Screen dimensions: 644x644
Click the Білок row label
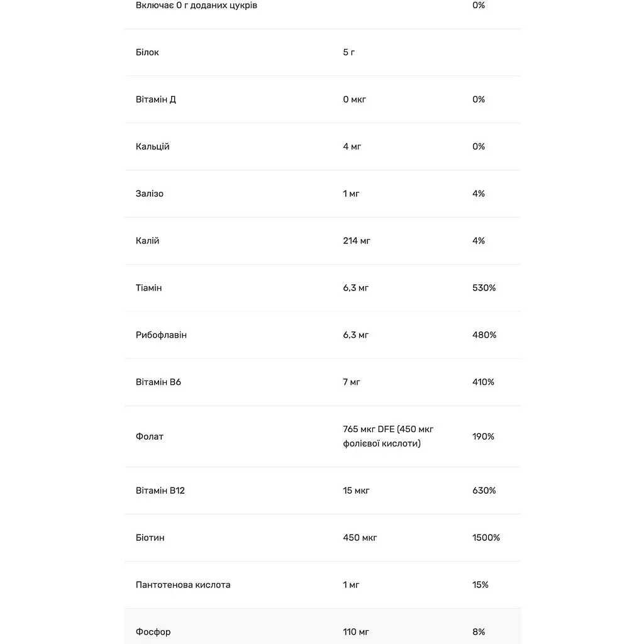coord(147,52)
